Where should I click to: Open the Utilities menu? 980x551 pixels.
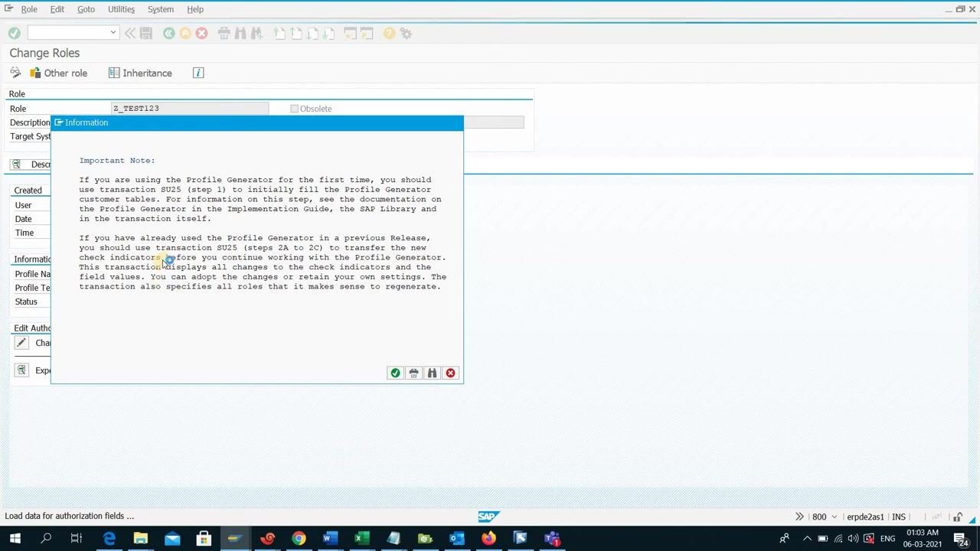click(x=121, y=9)
